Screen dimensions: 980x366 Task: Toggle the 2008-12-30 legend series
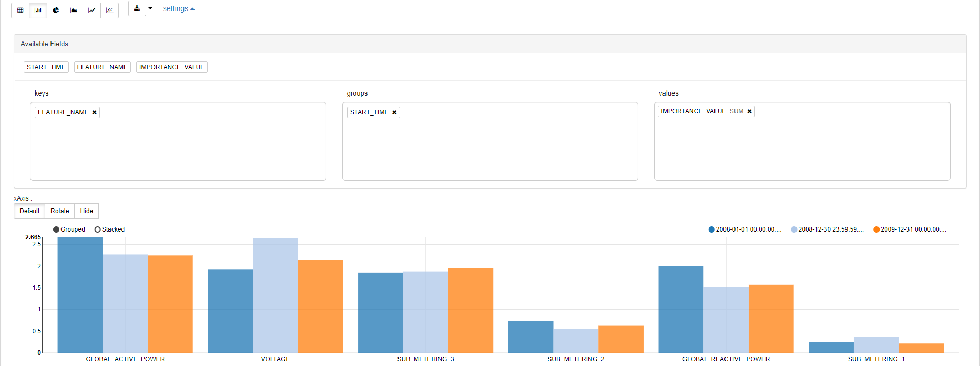pos(828,229)
